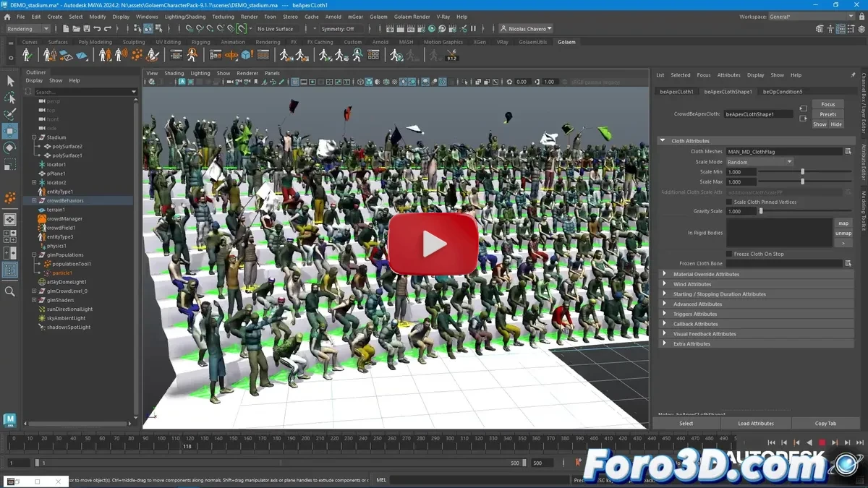Click the Copy Tab button
Screen dimensions: 868x488
(x=825, y=423)
